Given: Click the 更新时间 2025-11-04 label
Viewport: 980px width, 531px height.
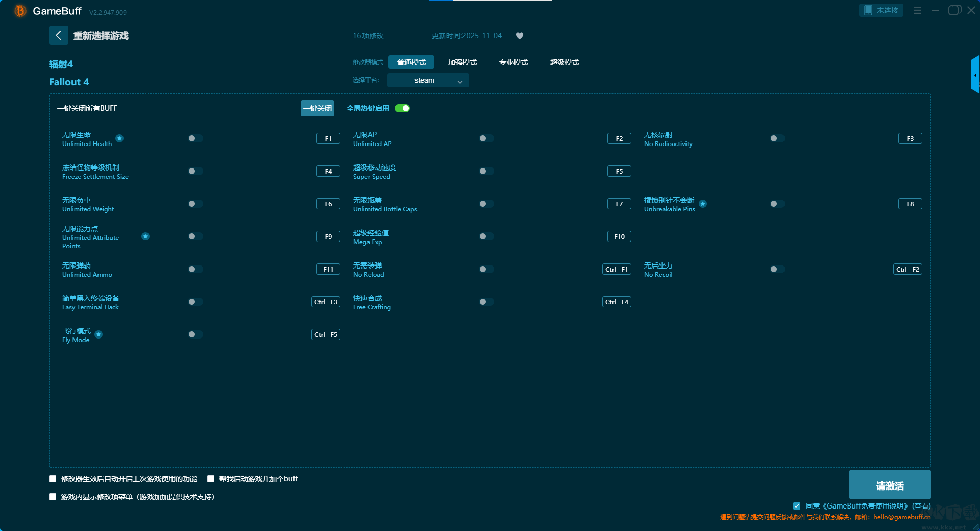Looking at the screenshot, I should [x=467, y=36].
